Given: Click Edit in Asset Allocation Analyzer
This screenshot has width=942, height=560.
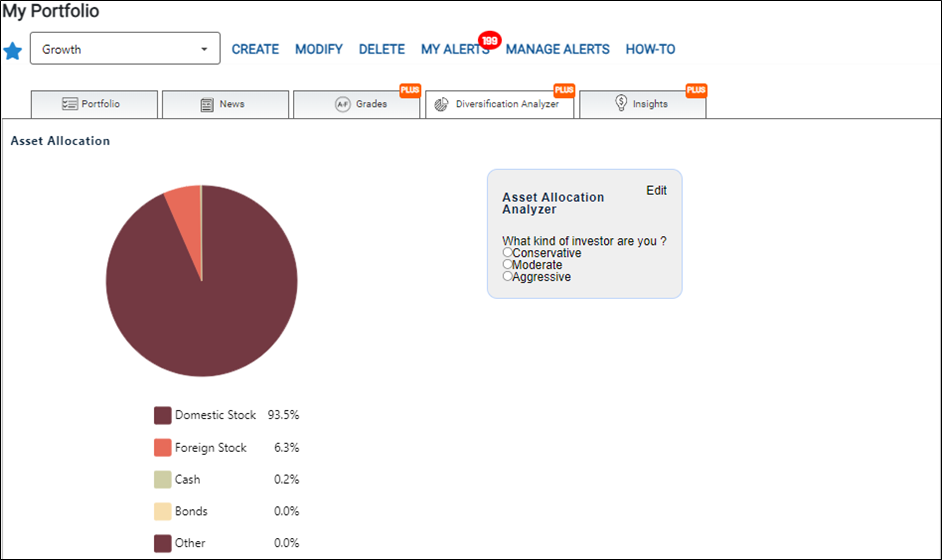Looking at the screenshot, I should [656, 190].
